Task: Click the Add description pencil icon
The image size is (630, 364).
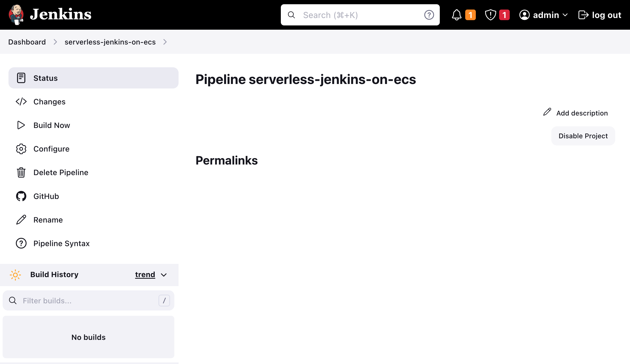Action: coord(547,112)
